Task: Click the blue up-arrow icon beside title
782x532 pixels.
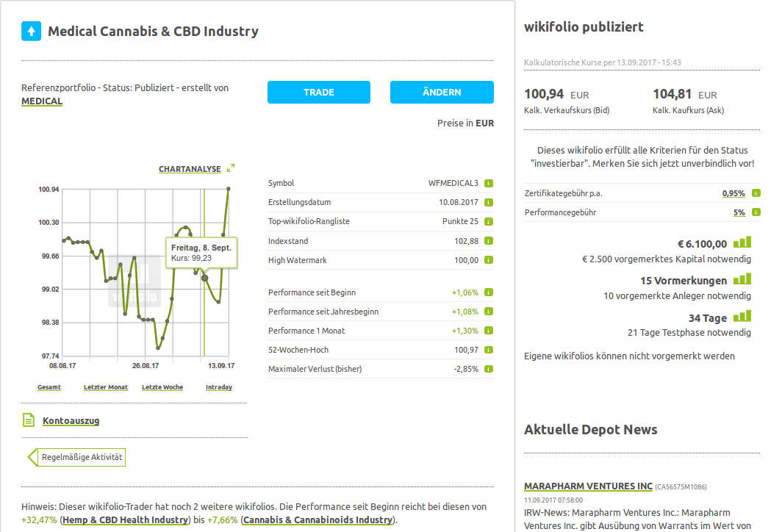Action: tap(31, 31)
